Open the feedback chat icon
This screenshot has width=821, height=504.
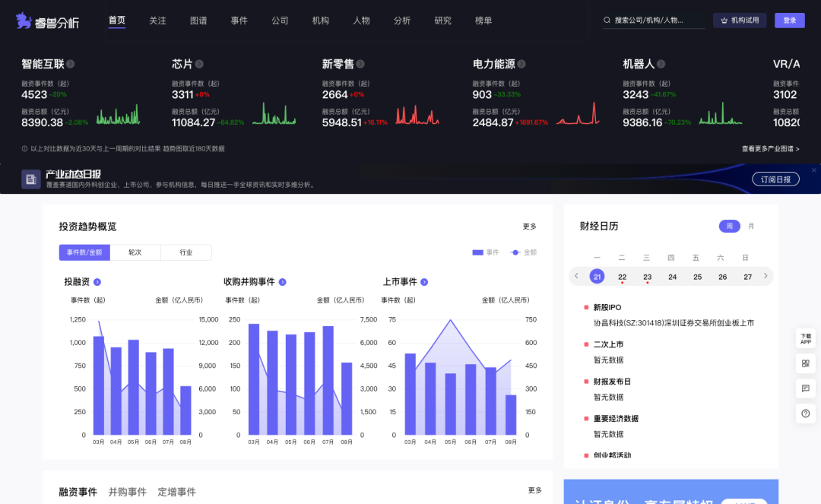coord(806,388)
